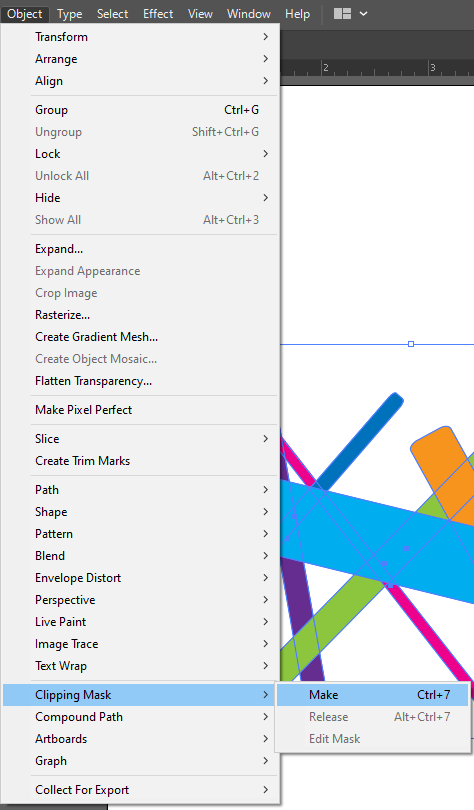Open the Effect menu
This screenshot has height=810, width=474.
(x=158, y=14)
